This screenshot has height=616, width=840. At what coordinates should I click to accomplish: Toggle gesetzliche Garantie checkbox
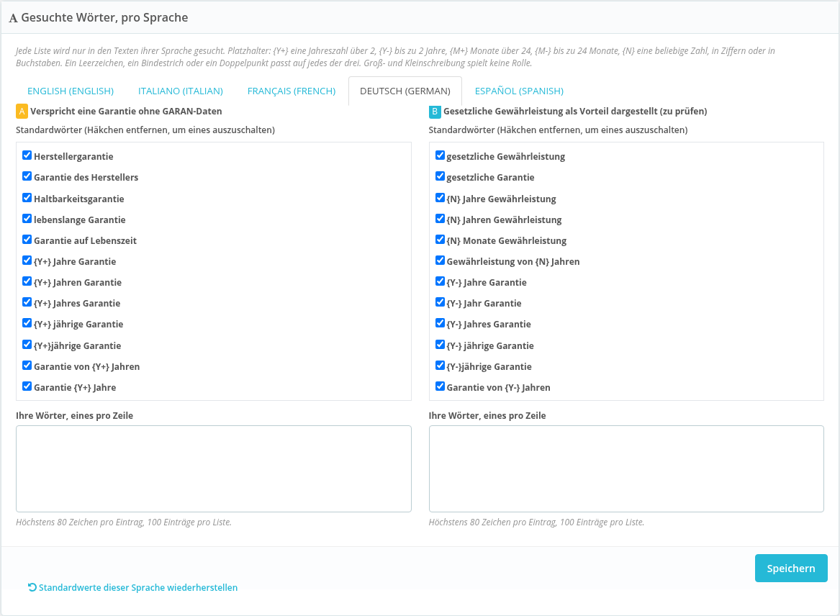coord(440,176)
